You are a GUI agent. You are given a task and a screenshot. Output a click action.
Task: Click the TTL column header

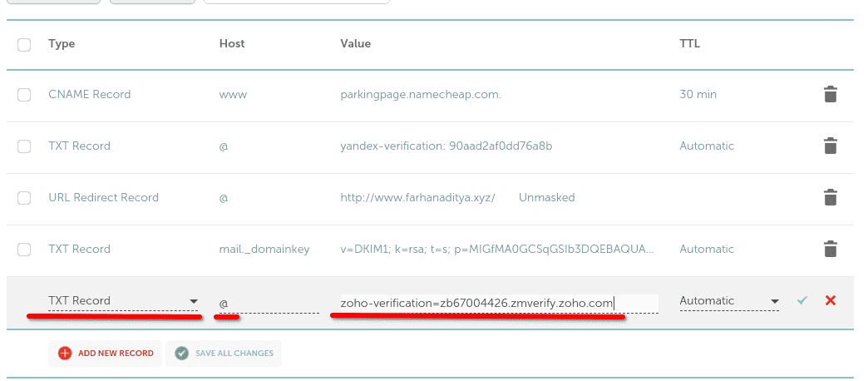click(x=690, y=44)
